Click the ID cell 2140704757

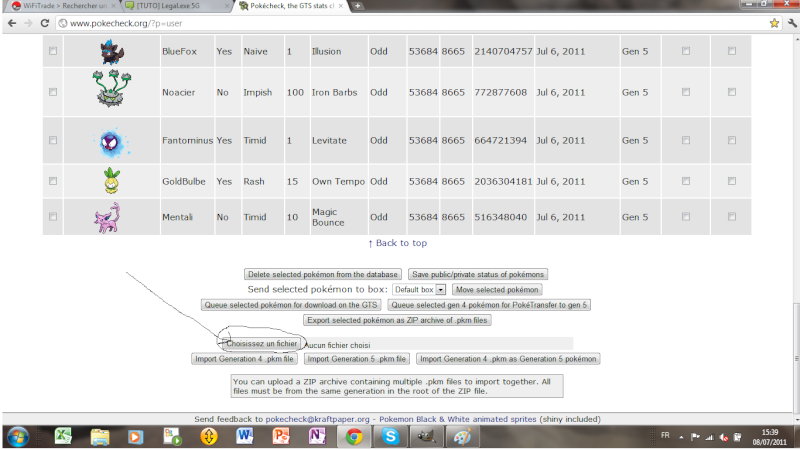pyautogui.click(x=503, y=51)
